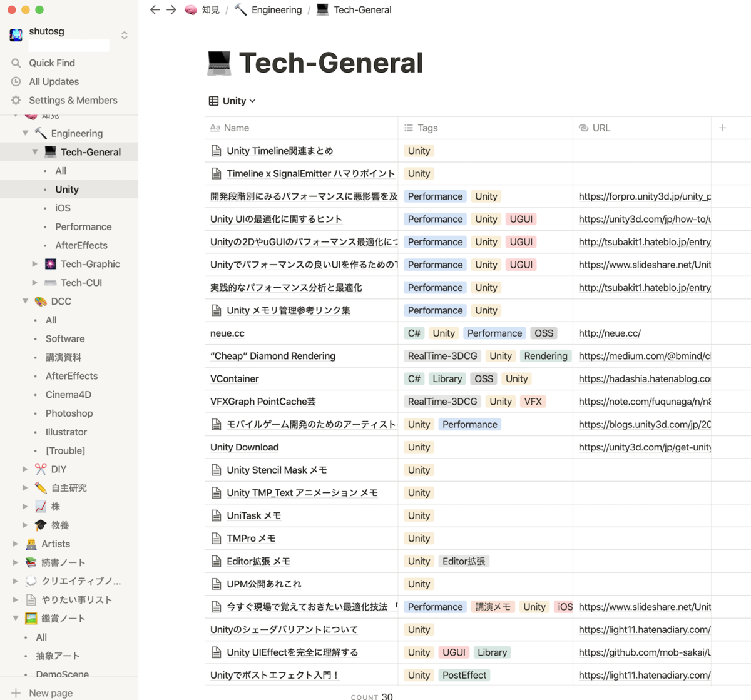
Task: Click the DIY scissors icon in sidebar
Action: point(41,469)
